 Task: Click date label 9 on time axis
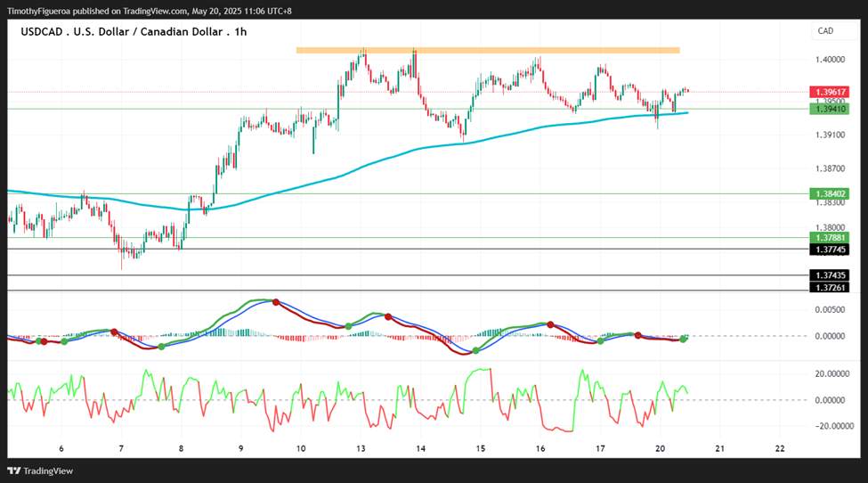tap(240, 448)
